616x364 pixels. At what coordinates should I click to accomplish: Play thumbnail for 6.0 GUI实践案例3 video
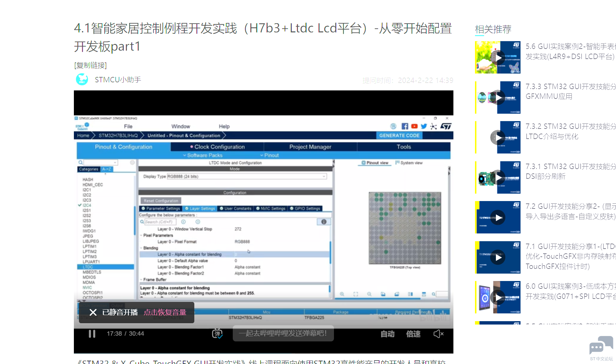click(498, 297)
